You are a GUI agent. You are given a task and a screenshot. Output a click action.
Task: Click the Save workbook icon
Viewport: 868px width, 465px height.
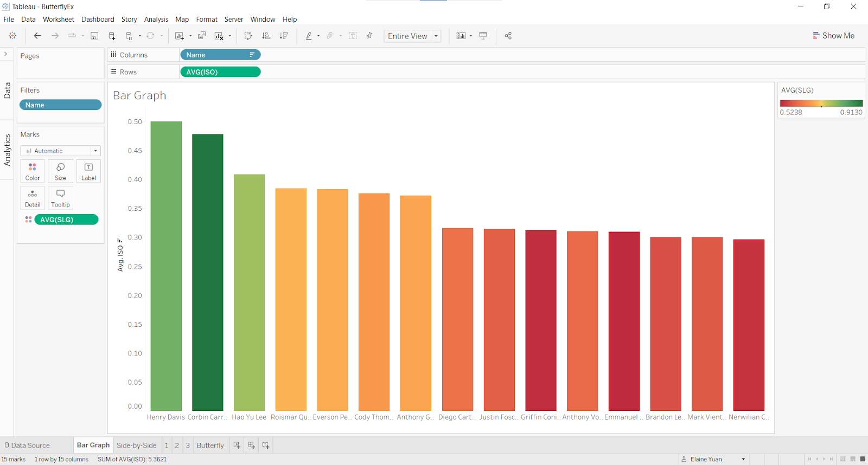(94, 36)
